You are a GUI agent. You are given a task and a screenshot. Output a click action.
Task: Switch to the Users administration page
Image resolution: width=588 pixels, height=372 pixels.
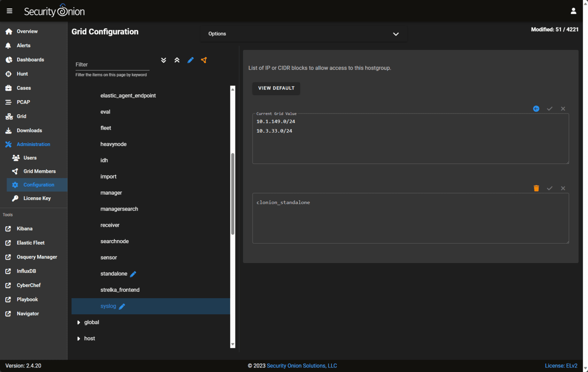pyautogui.click(x=30, y=158)
